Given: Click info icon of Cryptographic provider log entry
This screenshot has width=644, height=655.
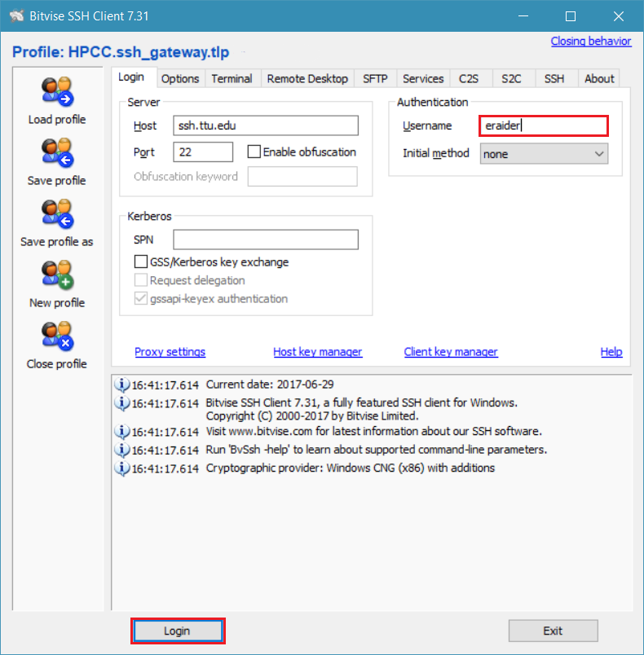Looking at the screenshot, I should [122, 468].
